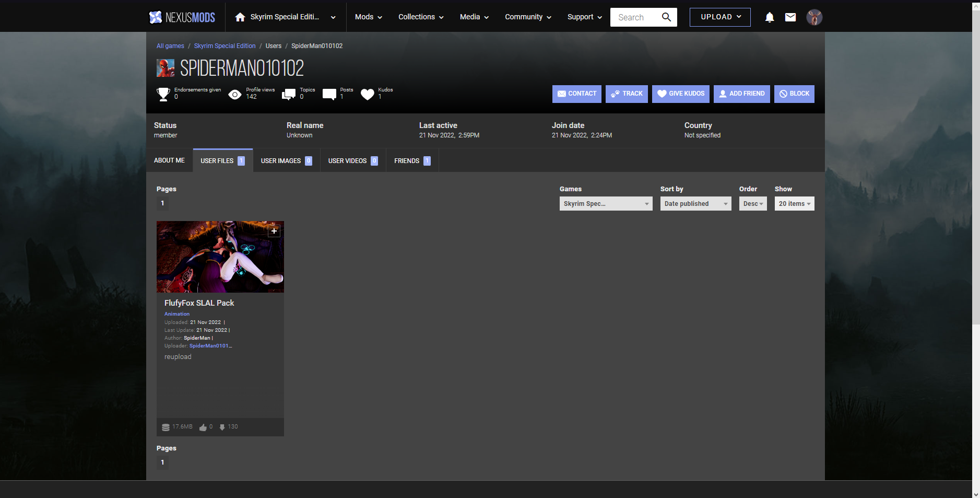Viewport: 980px width, 498px height.
Task: Open the Media menu
Action: (x=474, y=17)
